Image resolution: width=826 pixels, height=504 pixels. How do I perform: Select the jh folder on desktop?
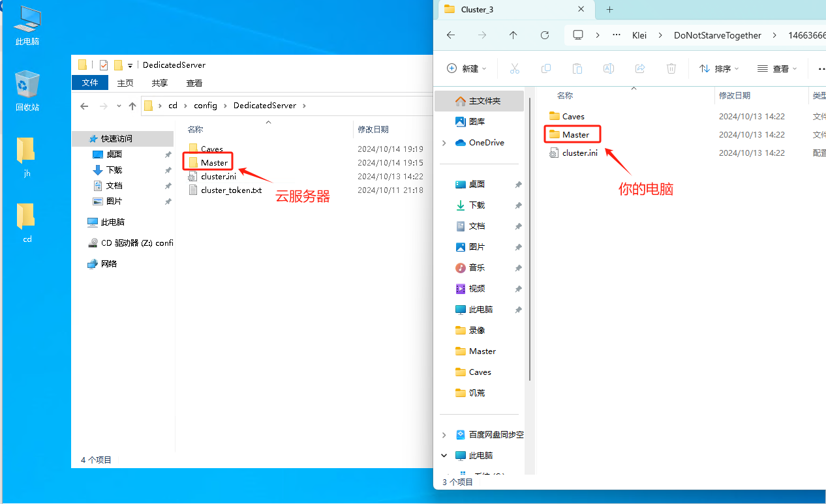click(x=27, y=157)
